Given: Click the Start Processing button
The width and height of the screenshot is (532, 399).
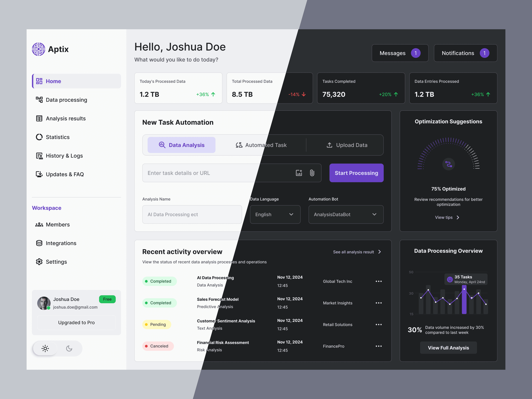Looking at the screenshot, I should [356, 173].
